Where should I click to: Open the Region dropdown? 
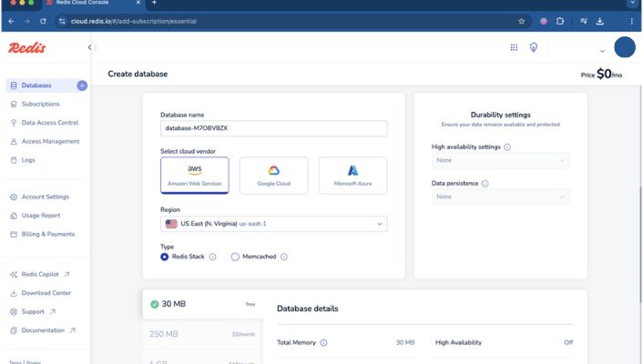coord(273,224)
